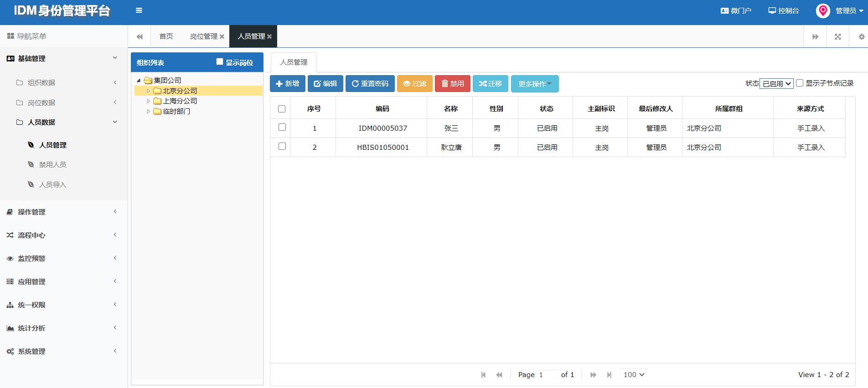This screenshot has height=388, width=868.
Task: Click the 基础管理 card icon
Action: pyautogui.click(x=10, y=58)
